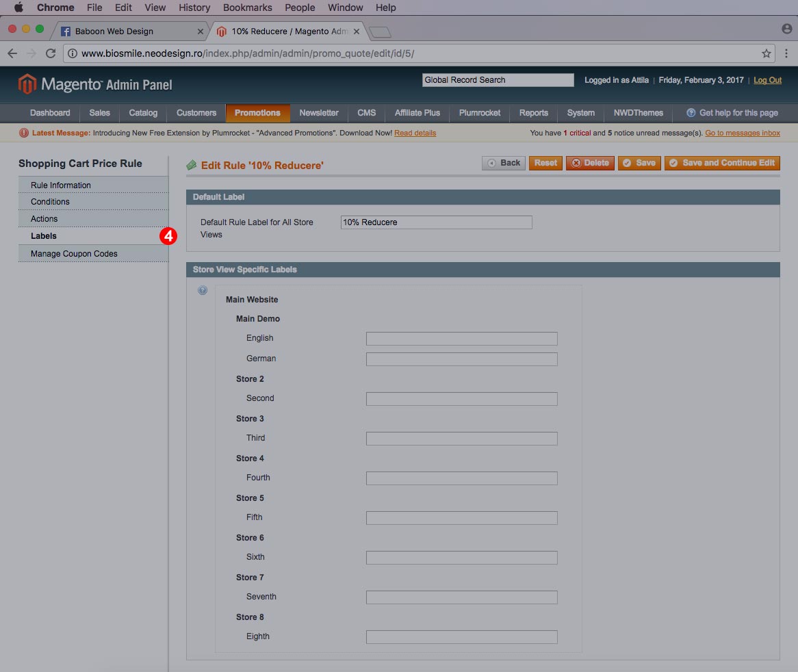Click the browser reload icon

50,53
